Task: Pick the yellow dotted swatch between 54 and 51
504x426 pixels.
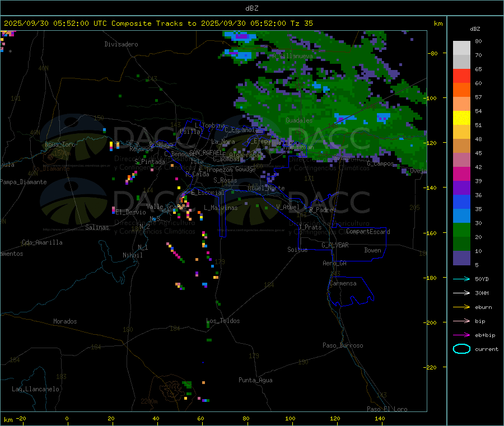Action: pos(461,118)
